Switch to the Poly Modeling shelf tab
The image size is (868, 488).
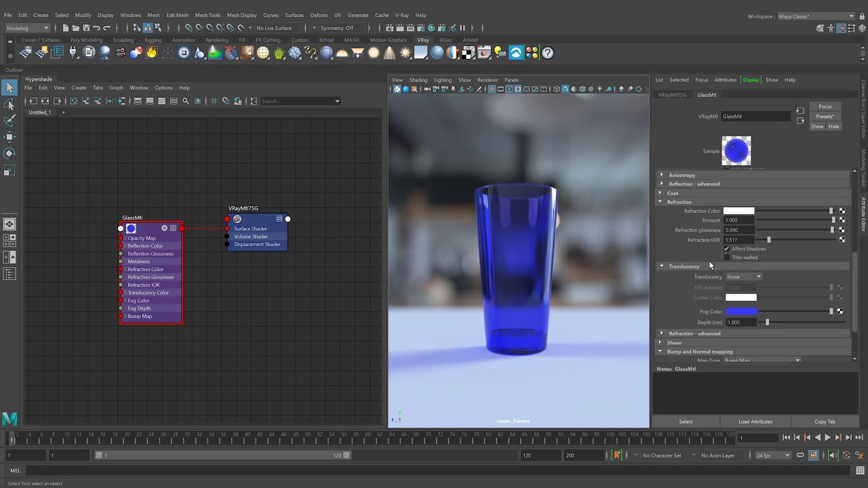[x=86, y=40]
